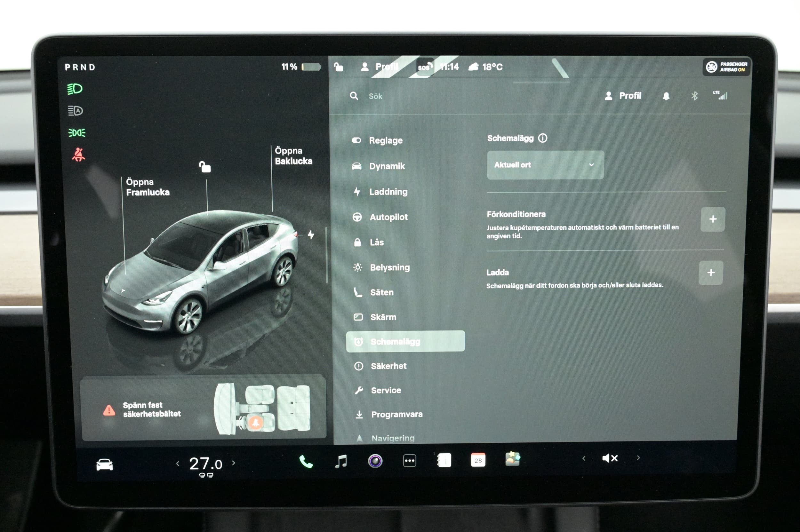Expand the Aktuell ort dropdown
The image size is (800, 532).
click(545, 165)
